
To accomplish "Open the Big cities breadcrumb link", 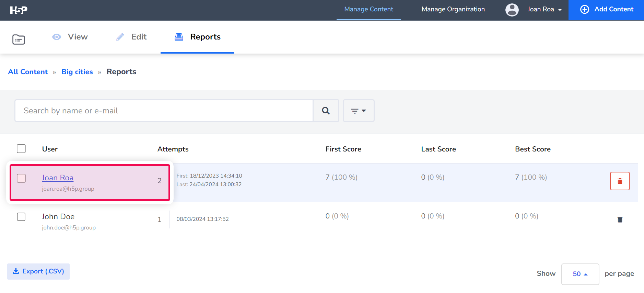I will pos(77,72).
